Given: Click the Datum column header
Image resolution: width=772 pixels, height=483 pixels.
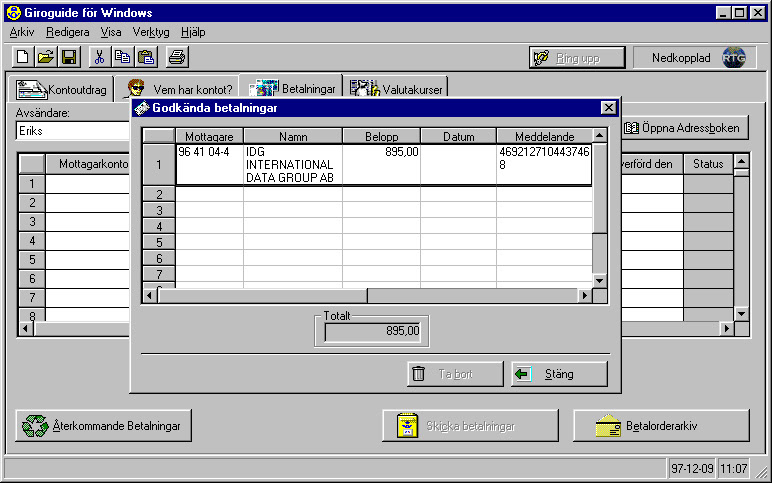Looking at the screenshot, I should (458, 136).
